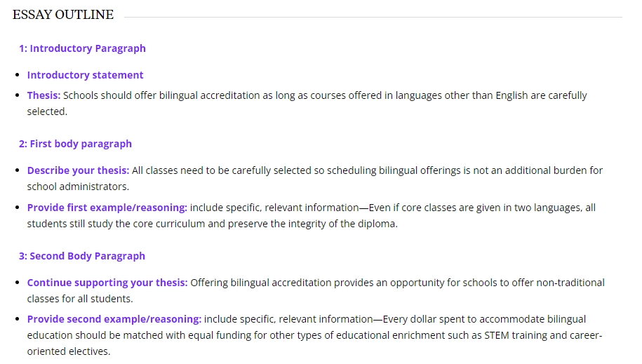Click bullet beside 'Continue supporting your thesis'
The image size is (642, 364).
click(x=18, y=283)
